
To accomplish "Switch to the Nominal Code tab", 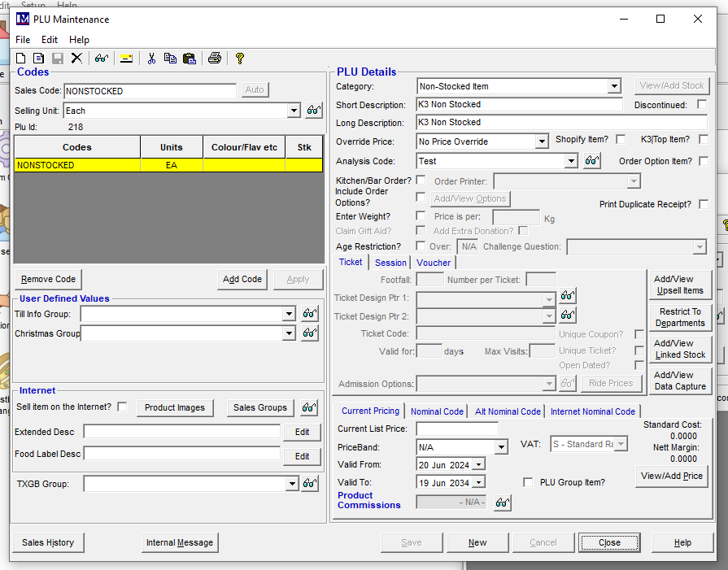I will [437, 411].
